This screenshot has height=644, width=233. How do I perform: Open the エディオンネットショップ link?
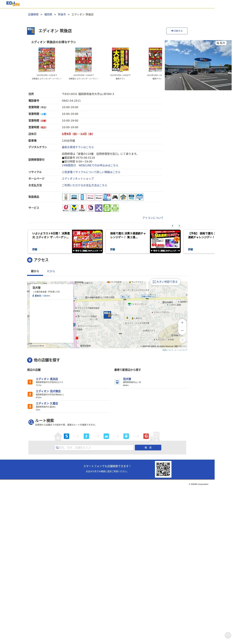(78, 179)
